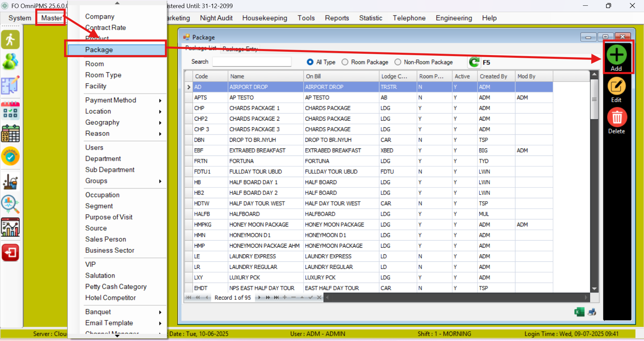644x341 pixels.
Task: Switch to the Package Entry tab
Action: (x=240, y=49)
